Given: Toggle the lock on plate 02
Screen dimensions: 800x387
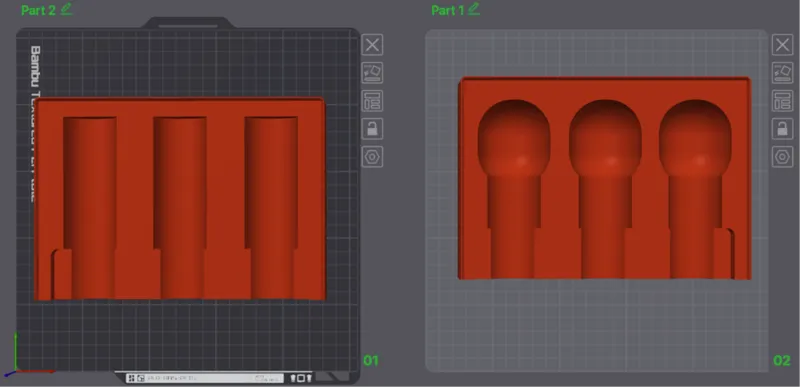Looking at the screenshot, I should (x=782, y=128).
